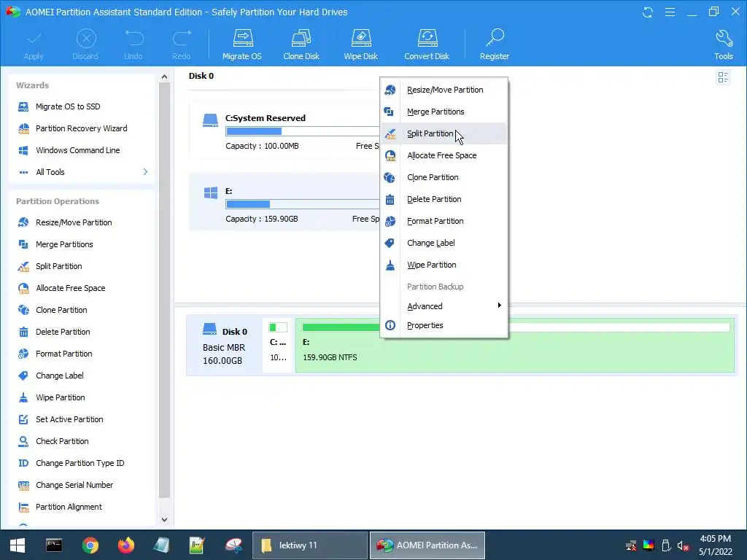Select the small C: block in disk map

pyautogui.click(x=277, y=345)
